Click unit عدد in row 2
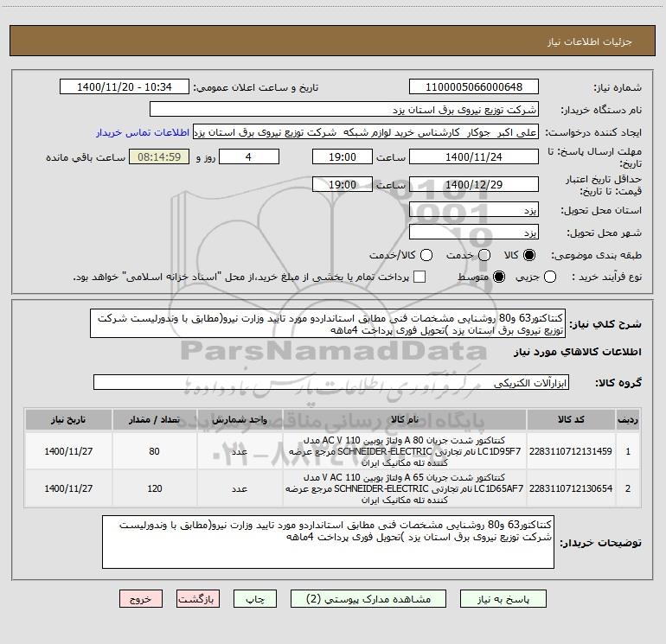The image size is (666, 644). pyautogui.click(x=240, y=489)
